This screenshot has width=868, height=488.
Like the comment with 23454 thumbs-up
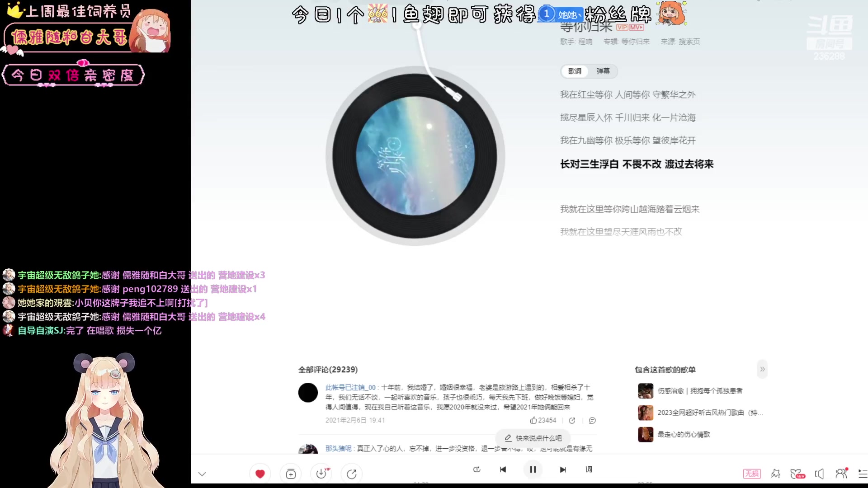coord(543,420)
